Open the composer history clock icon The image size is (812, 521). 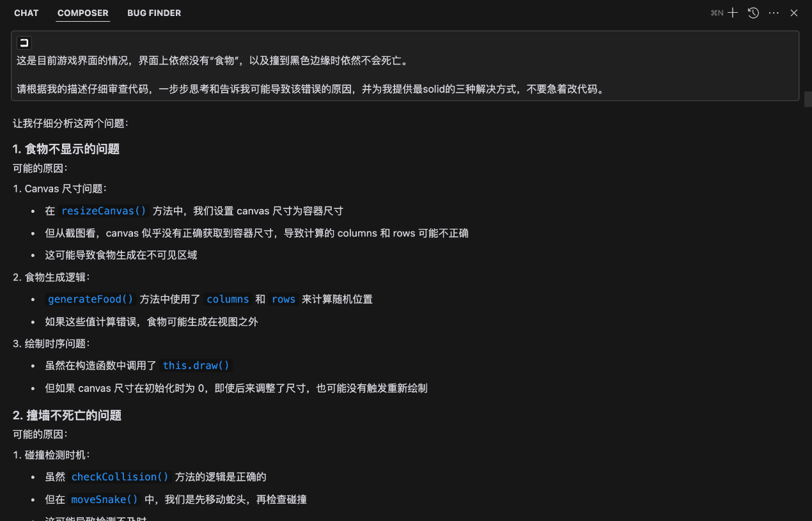[753, 13]
